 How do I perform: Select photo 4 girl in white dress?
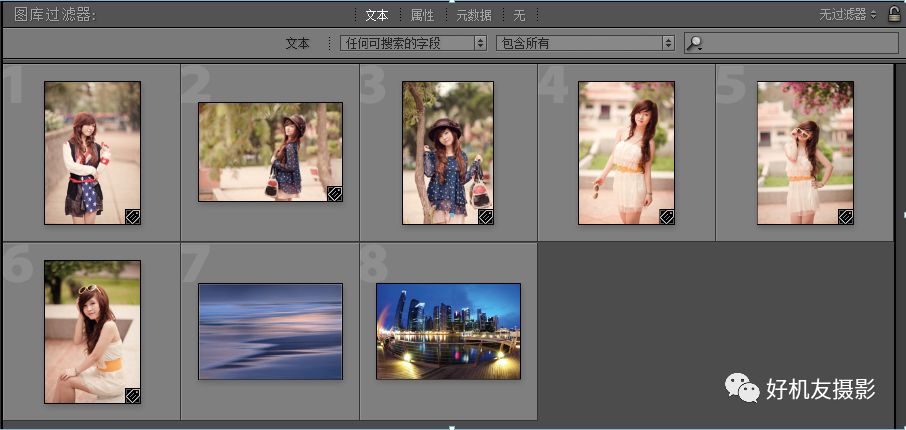(626, 153)
